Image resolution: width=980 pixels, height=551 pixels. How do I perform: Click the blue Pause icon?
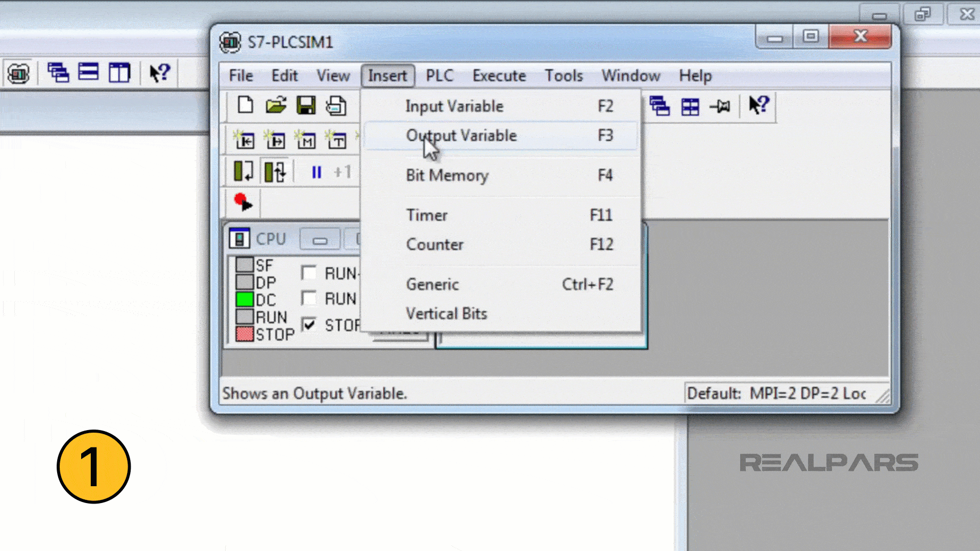pyautogui.click(x=316, y=172)
